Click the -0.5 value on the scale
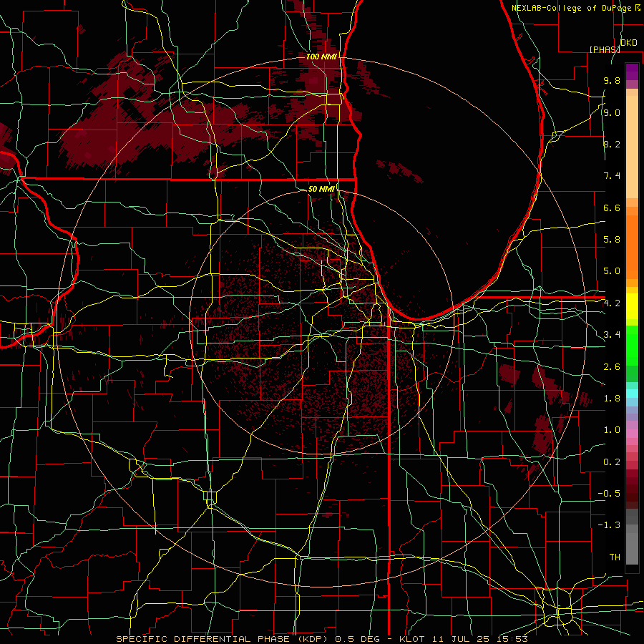644x644 pixels. (x=609, y=494)
